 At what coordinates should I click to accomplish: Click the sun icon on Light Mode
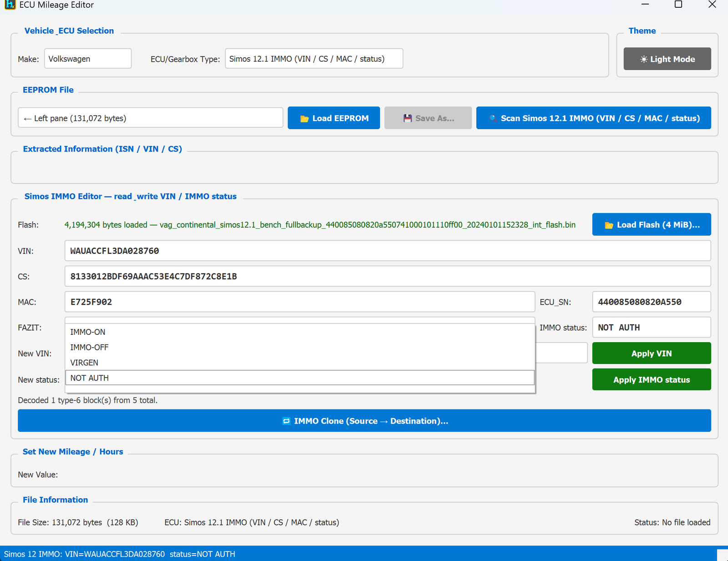644,59
